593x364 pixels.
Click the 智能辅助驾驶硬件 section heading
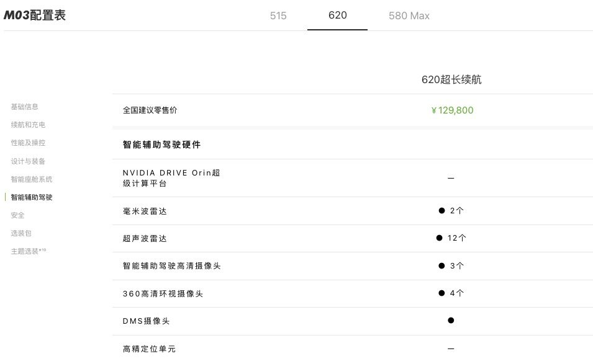pyautogui.click(x=161, y=144)
